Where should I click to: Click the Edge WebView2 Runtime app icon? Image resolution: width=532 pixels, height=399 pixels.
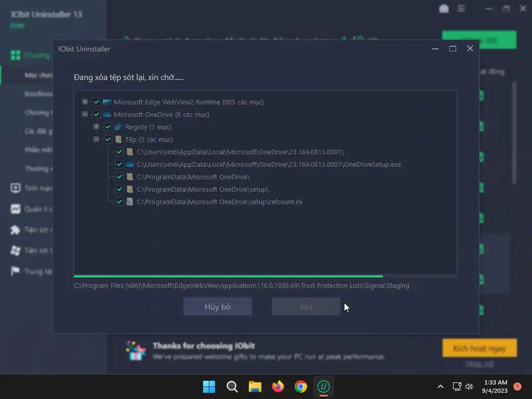point(107,102)
